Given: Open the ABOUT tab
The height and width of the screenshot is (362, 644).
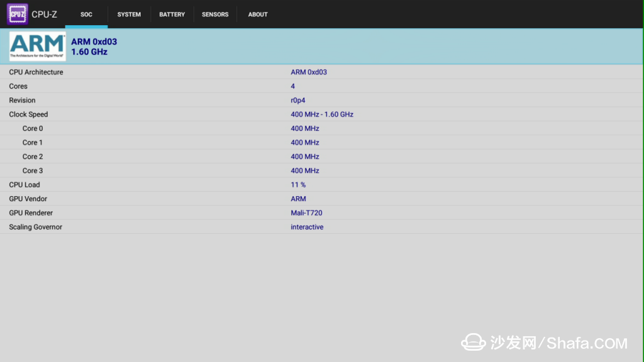Looking at the screenshot, I should 258,14.
